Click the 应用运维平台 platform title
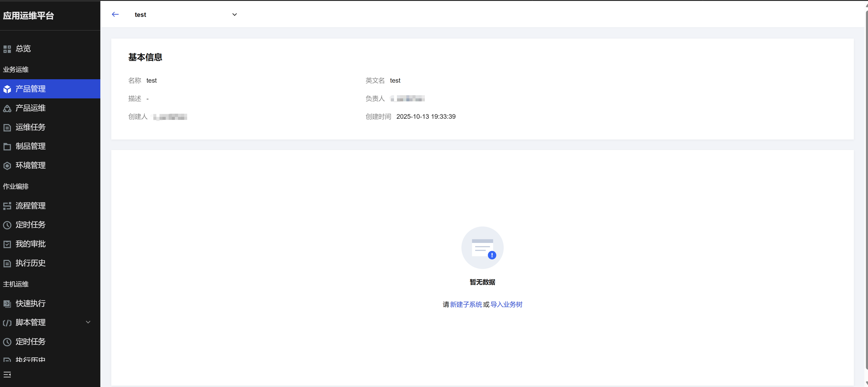 click(x=29, y=16)
